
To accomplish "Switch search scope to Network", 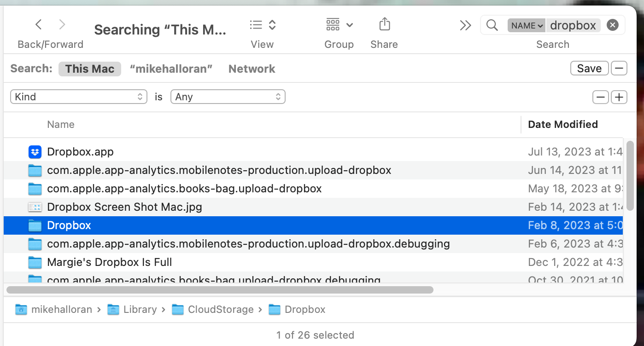I will coord(252,69).
